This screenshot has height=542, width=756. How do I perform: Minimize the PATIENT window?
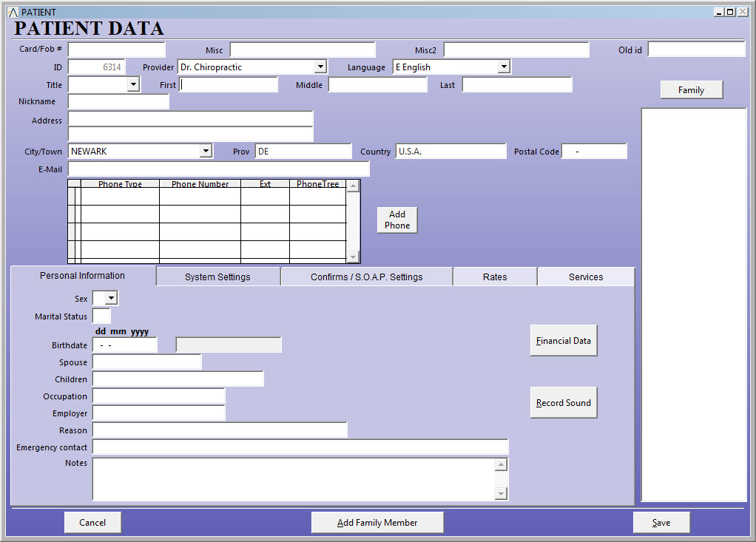[x=719, y=12]
